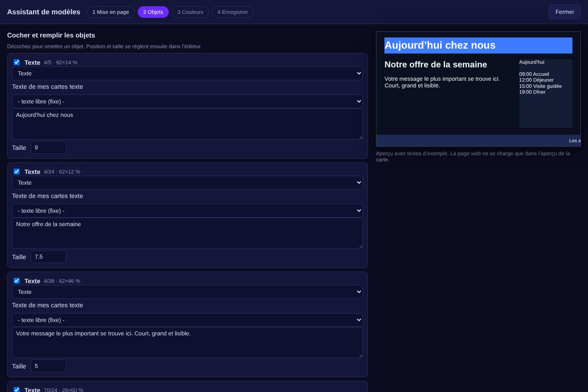
Task: Expand the Texte type dropdown in 4/24 card
Action: pyautogui.click(x=188, y=183)
